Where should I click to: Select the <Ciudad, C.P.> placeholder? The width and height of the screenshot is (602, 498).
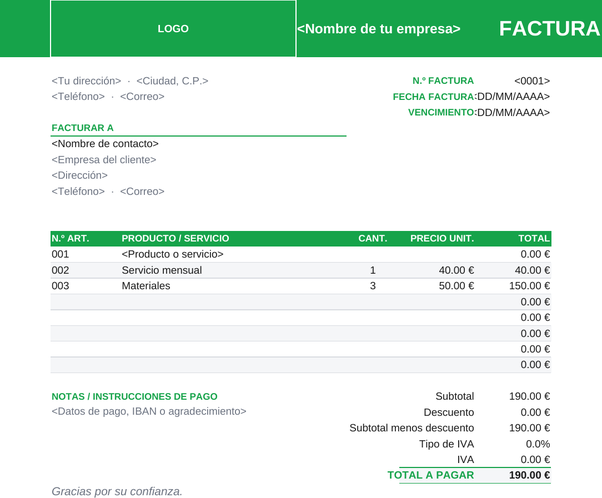pyautogui.click(x=172, y=81)
